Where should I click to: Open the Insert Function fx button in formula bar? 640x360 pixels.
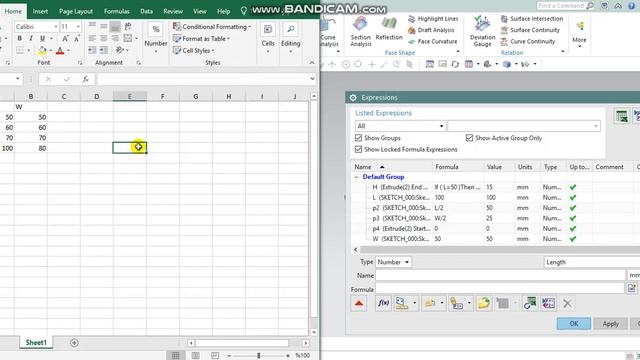[x=85, y=79]
